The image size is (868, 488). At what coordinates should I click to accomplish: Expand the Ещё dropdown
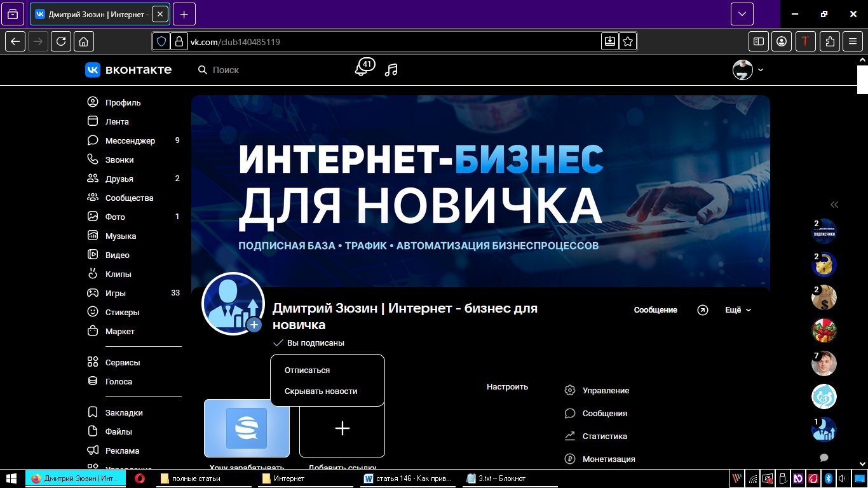pyautogui.click(x=736, y=310)
